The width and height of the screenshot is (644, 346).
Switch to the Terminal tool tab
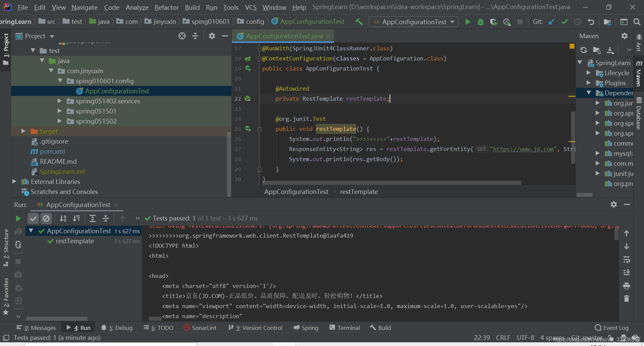pyautogui.click(x=344, y=328)
